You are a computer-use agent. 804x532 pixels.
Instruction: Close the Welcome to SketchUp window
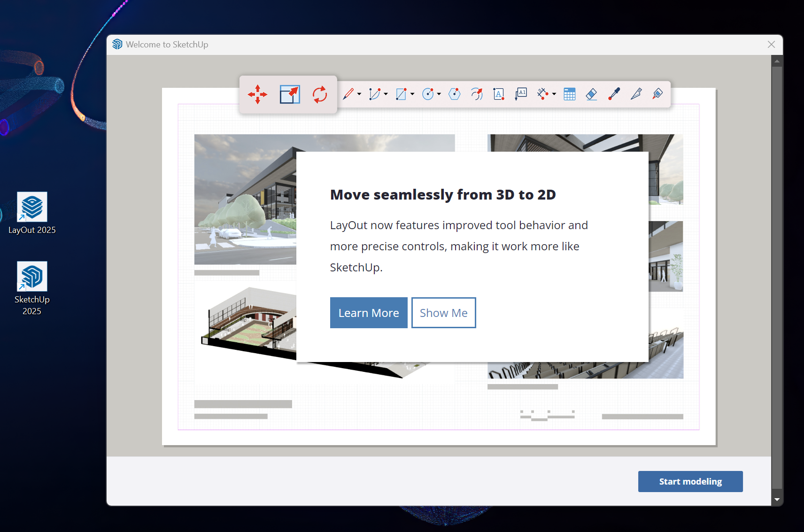click(771, 44)
